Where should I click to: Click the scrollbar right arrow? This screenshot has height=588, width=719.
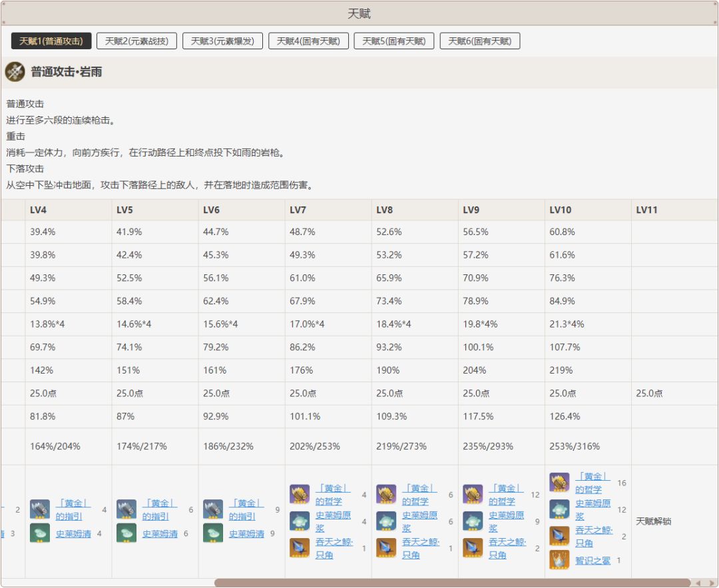[711, 583]
